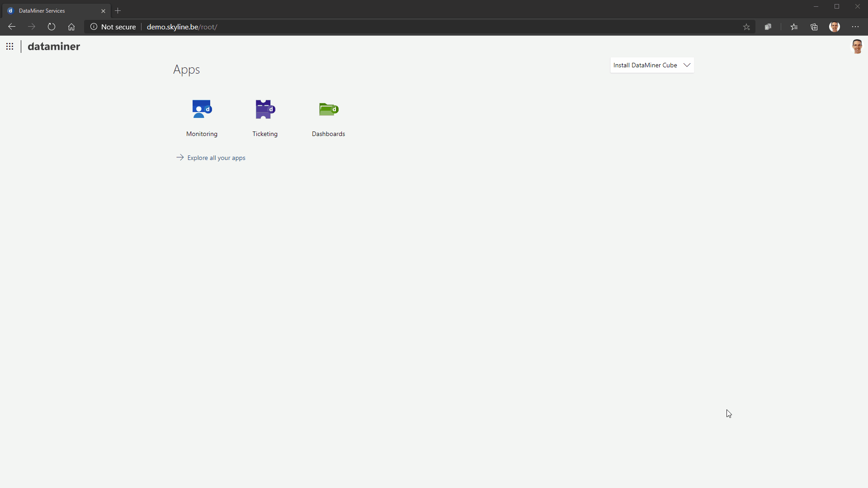Screen dimensions: 868x488
Task: Open a new browser tab
Action: (118, 10)
